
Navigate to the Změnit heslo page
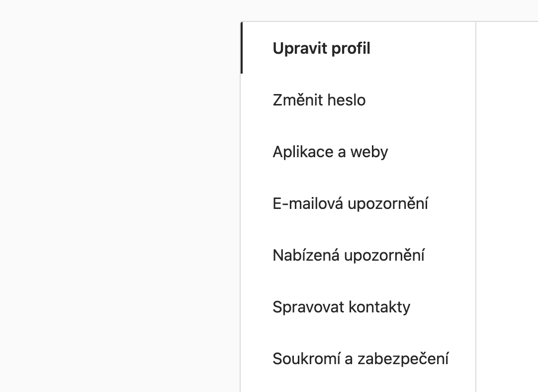pos(319,100)
